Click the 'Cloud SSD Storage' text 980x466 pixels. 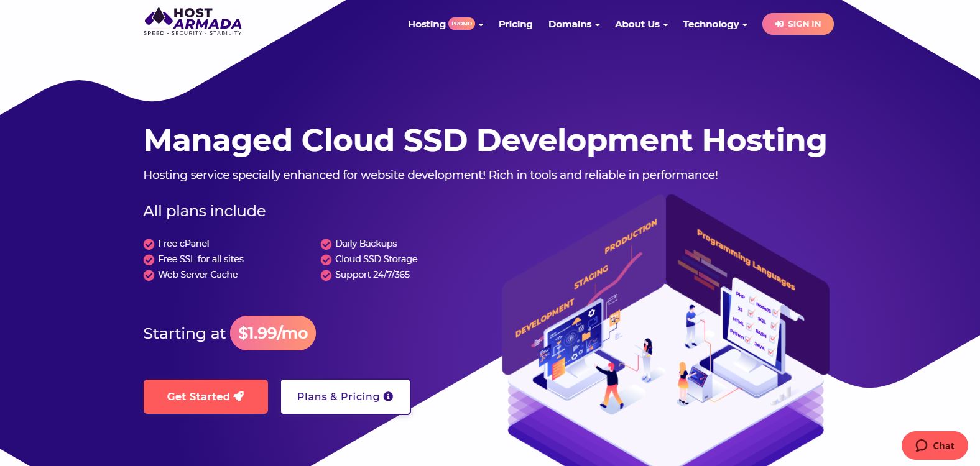376,259
